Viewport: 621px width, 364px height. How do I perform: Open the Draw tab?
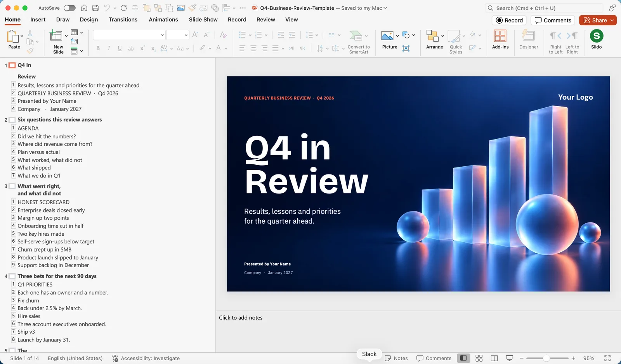[x=63, y=19]
